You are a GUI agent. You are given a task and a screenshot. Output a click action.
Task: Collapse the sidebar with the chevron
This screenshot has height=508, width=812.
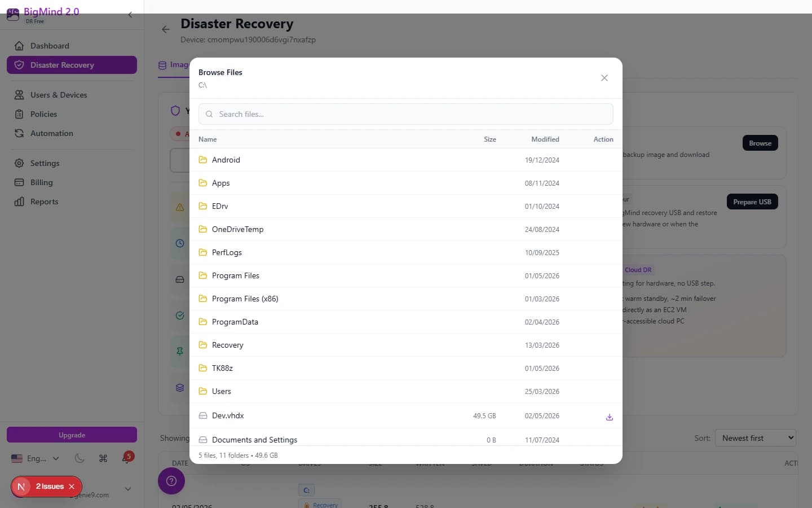(x=130, y=15)
